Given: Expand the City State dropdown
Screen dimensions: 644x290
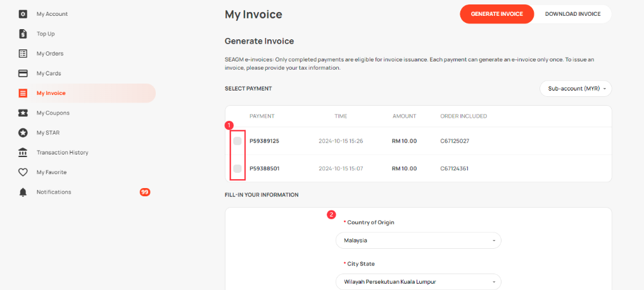Looking at the screenshot, I should click(x=418, y=282).
